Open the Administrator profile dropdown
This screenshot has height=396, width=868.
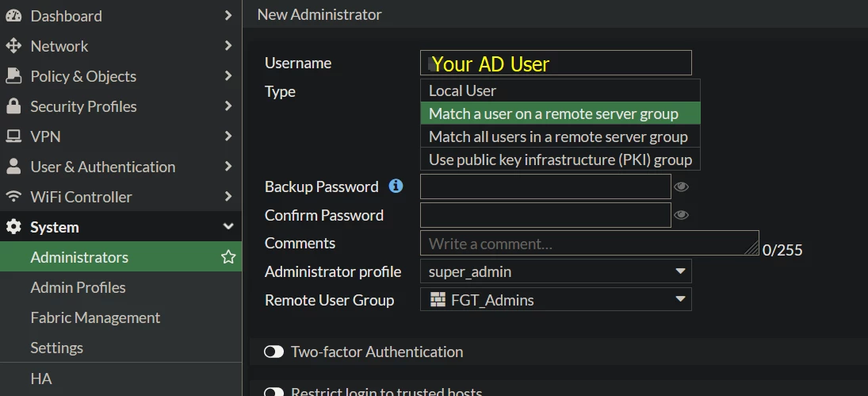click(556, 271)
